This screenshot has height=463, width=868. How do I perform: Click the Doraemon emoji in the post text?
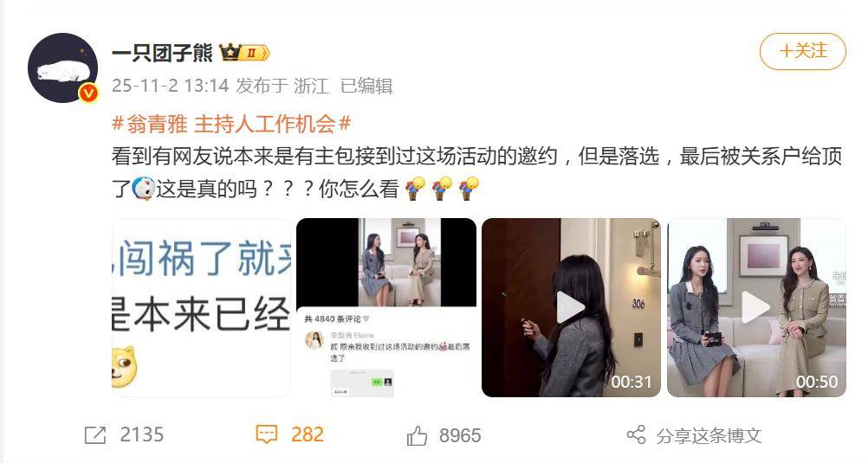point(144,189)
